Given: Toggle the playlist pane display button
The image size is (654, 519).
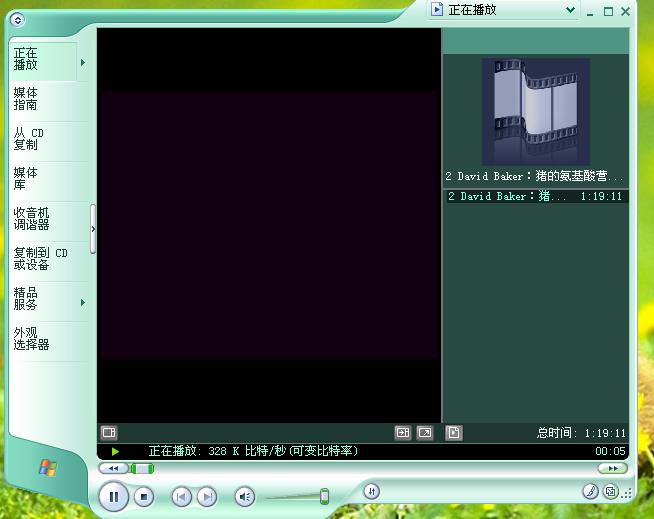Looking at the screenshot, I should pos(453,433).
